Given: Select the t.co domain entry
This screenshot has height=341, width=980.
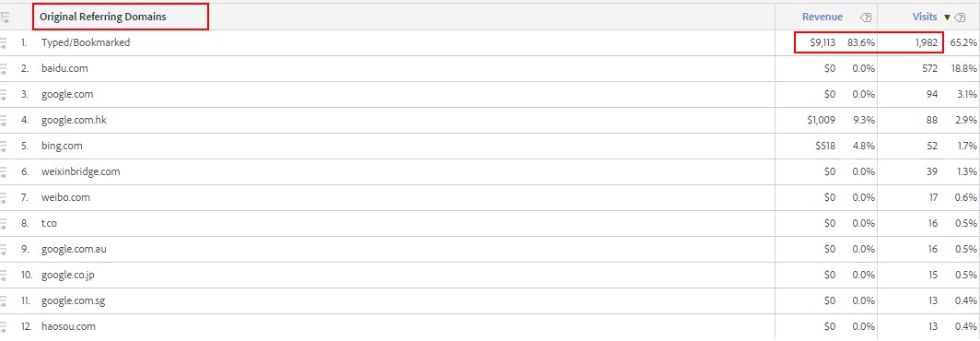Looking at the screenshot, I should pyautogui.click(x=50, y=223).
